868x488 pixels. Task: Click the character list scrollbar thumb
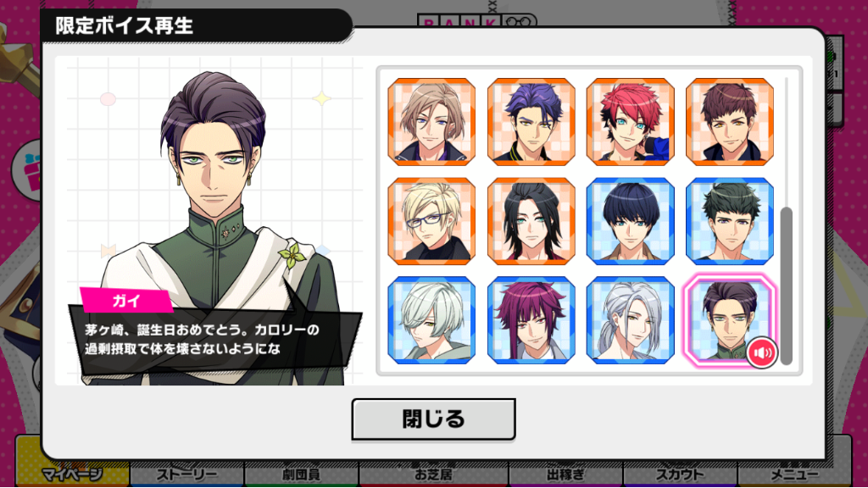click(x=786, y=286)
